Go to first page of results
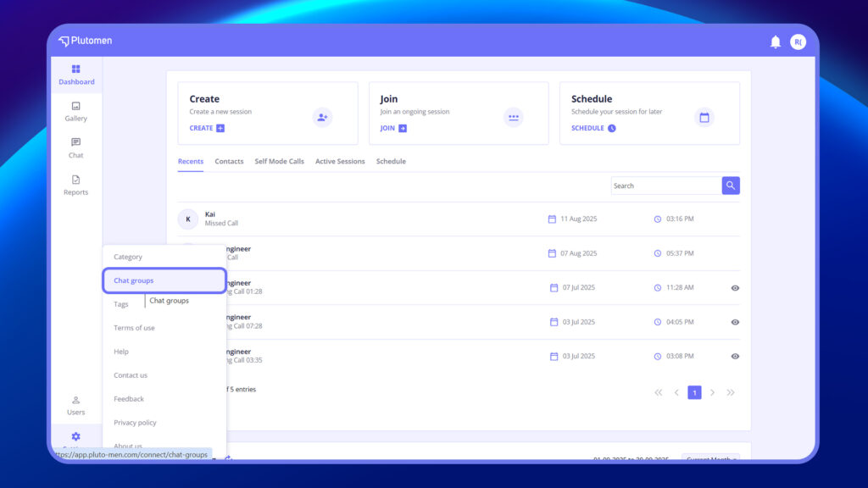The width and height of the screenshot is (868, 488). [658, 392]
